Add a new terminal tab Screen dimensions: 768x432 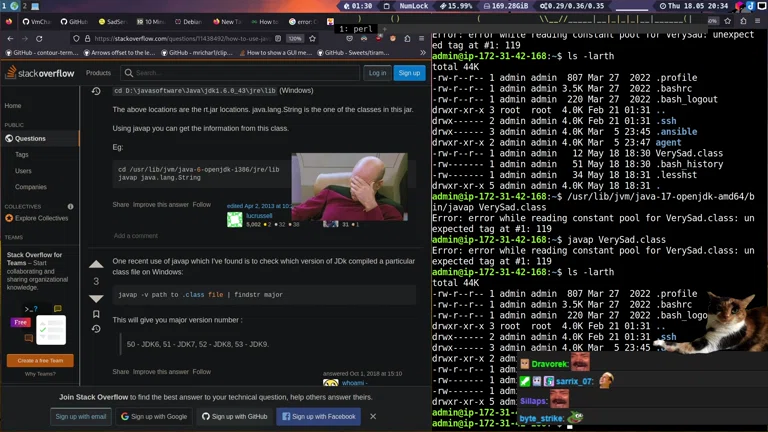tap(384, 29)
